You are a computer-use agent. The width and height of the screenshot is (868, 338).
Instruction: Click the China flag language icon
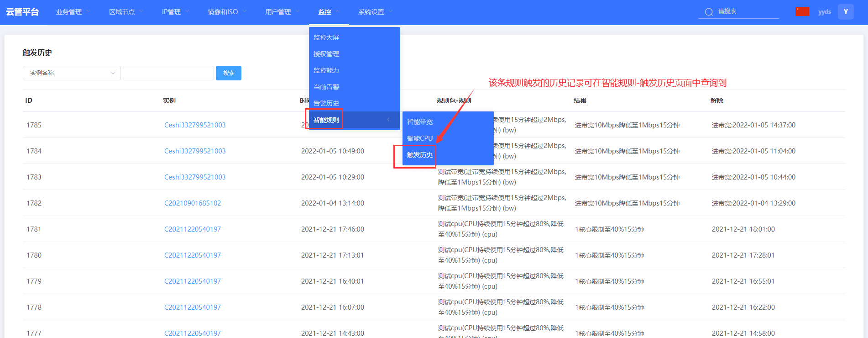click(x=802, y=12)
